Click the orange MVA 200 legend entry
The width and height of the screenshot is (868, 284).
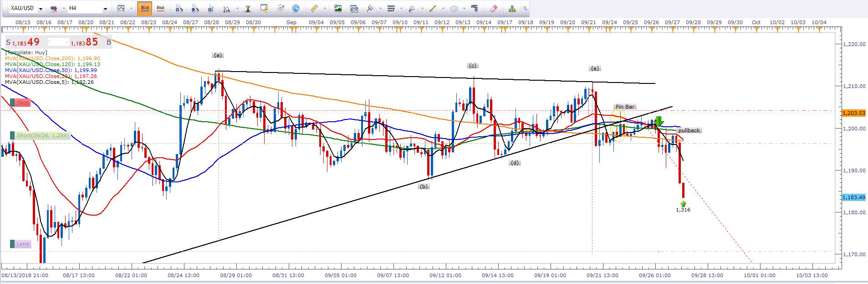point(52,58)
